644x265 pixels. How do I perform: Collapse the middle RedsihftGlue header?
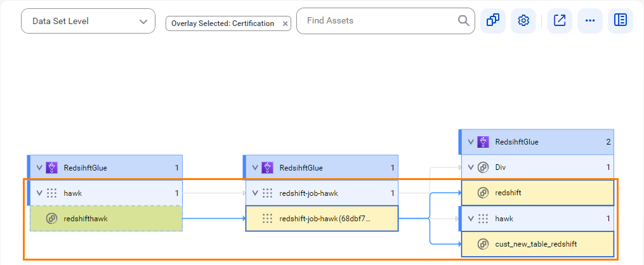pos(256,167)
